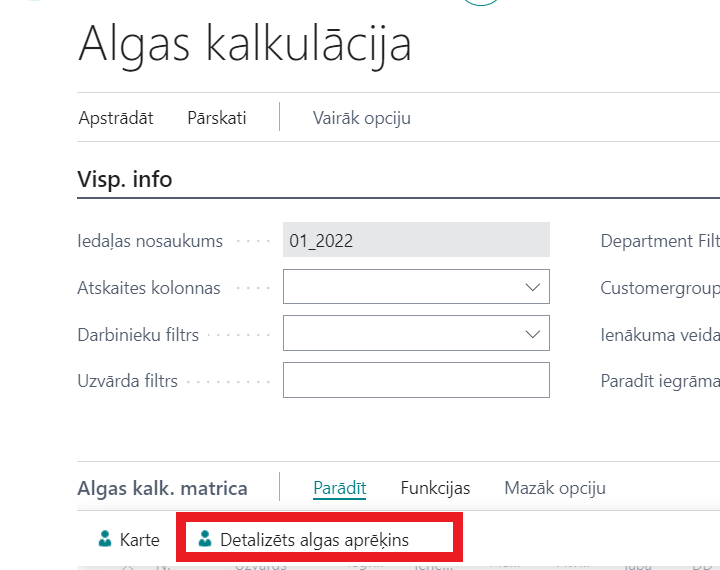The image size is (720, 570).
Task: Focus the Uzvārda filtrs text box
Action: (x=416, y=380)
